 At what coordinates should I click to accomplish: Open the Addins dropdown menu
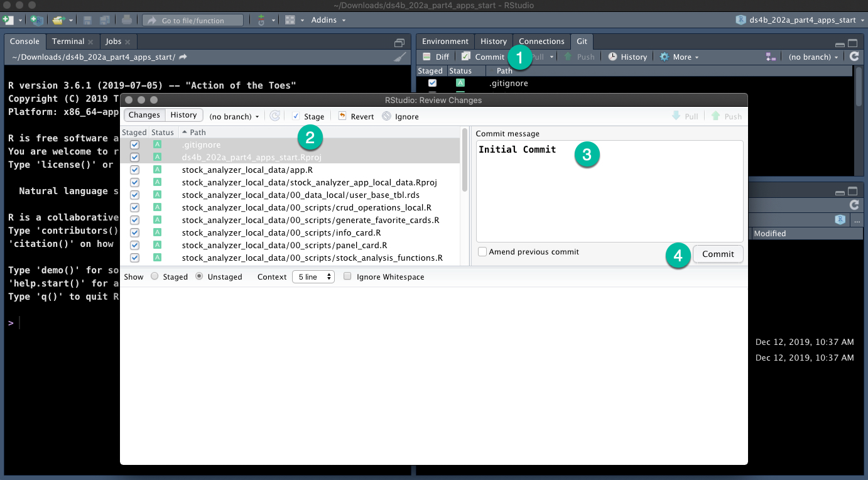coord(328,20)
